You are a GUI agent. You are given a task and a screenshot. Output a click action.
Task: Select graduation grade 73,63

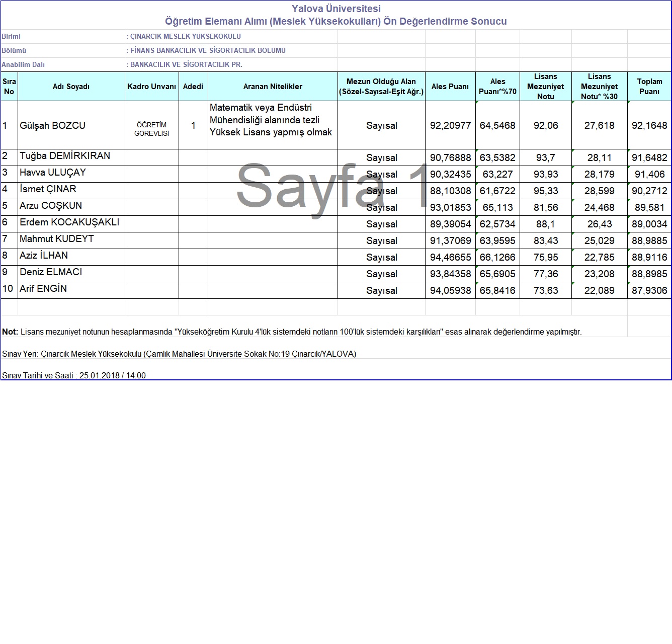click(546, 290)
